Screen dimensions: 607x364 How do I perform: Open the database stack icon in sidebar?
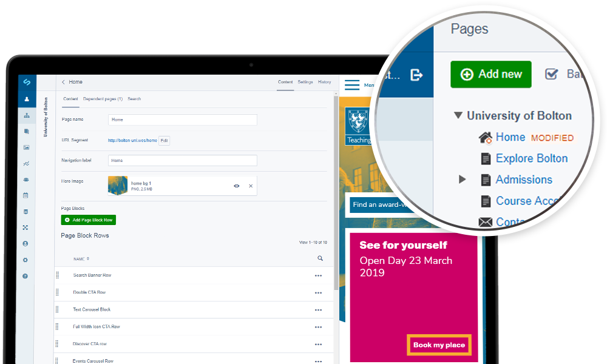pyautogui.click(x=25, y=212)
